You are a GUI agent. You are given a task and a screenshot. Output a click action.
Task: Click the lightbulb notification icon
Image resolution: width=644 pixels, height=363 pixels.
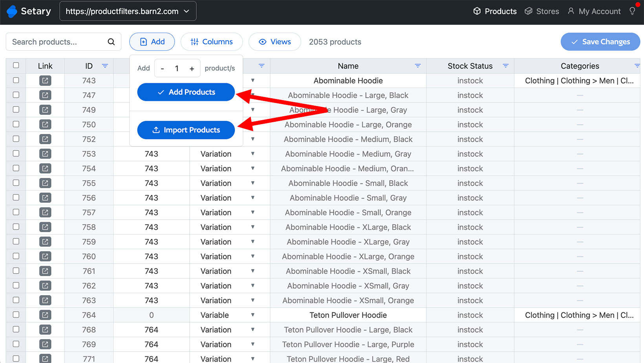(x=632, y=11)
